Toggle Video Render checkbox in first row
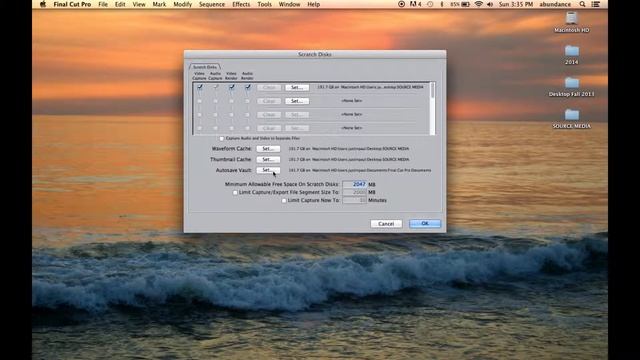 coord(231,87)
